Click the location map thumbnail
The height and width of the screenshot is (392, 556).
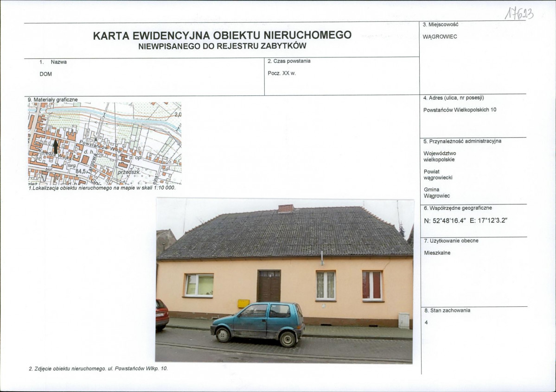point(105,144)
